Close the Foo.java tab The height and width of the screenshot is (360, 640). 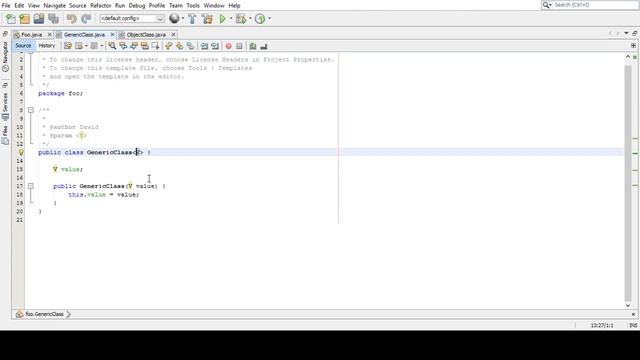[50, 35]
